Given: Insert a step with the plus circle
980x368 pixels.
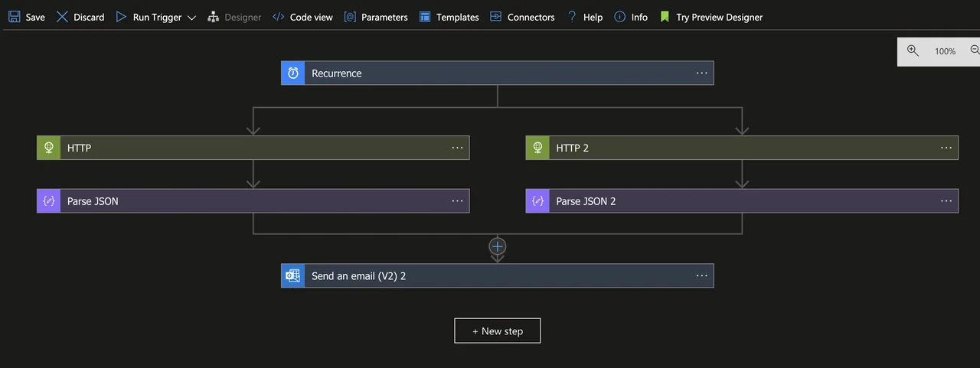Looking at the screenshot, I should (498, 246).
